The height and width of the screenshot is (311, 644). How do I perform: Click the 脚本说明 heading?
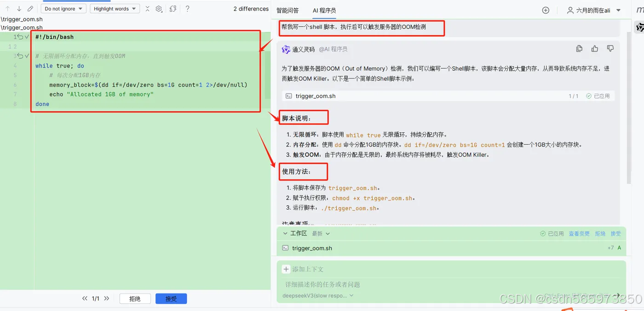(x=296, y=118)
